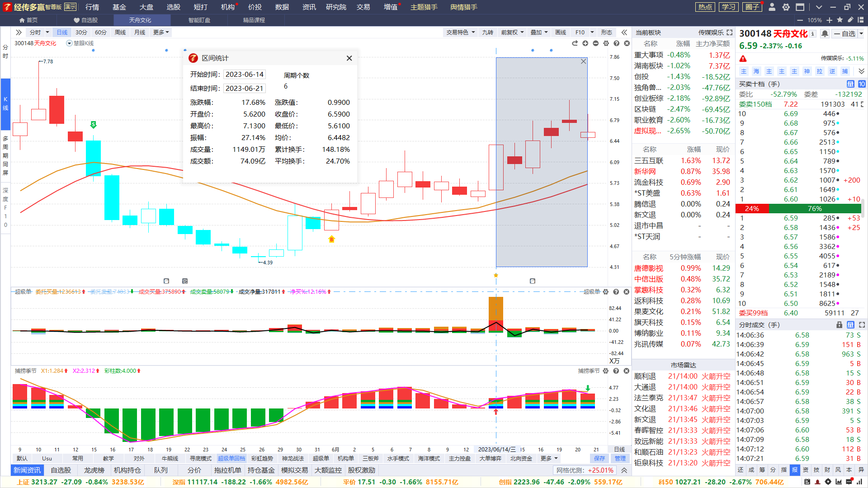Toggle the 10 levels button in 买卖十档
Screen dimensions: 868x488
(862, 84)
